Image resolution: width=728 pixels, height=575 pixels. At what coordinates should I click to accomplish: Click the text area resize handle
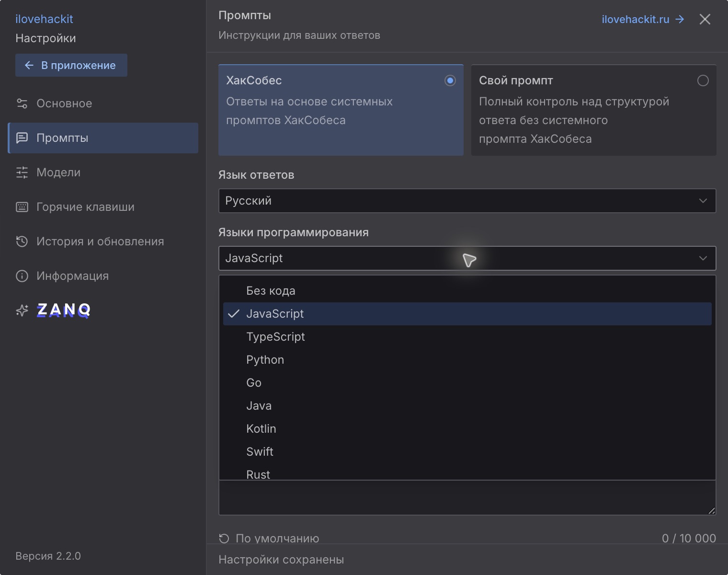(712, 511)
